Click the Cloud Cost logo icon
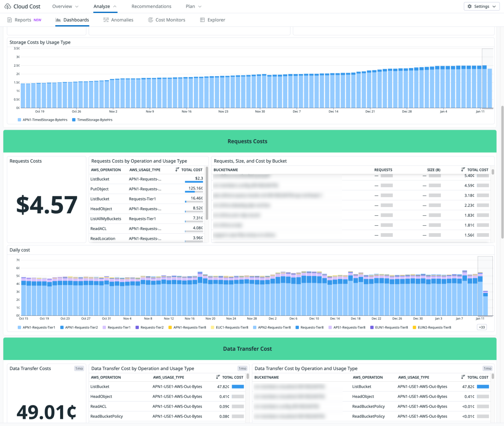Viewport: 504px width, 426px height. [8, 6]
